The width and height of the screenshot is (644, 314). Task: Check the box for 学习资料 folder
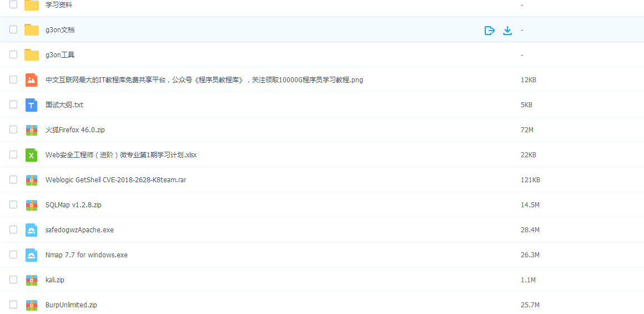coord(13,4)
